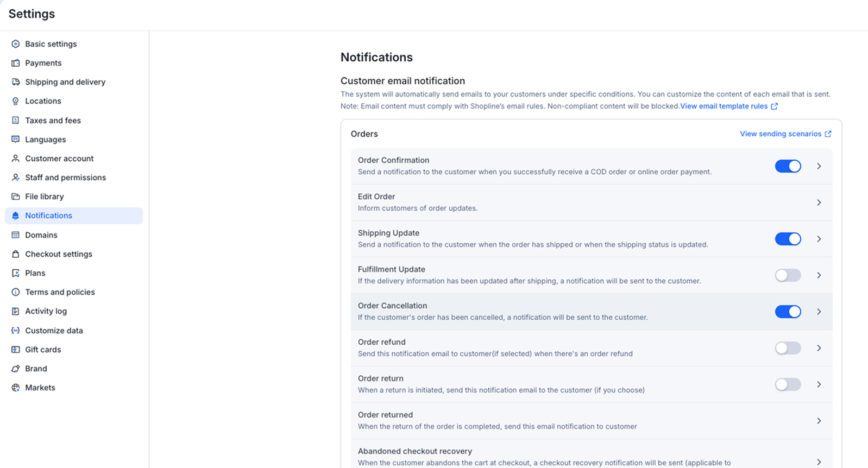Click the Gift cards icon
This screenshot has height=468, width=868.
[x=15, y=350]
